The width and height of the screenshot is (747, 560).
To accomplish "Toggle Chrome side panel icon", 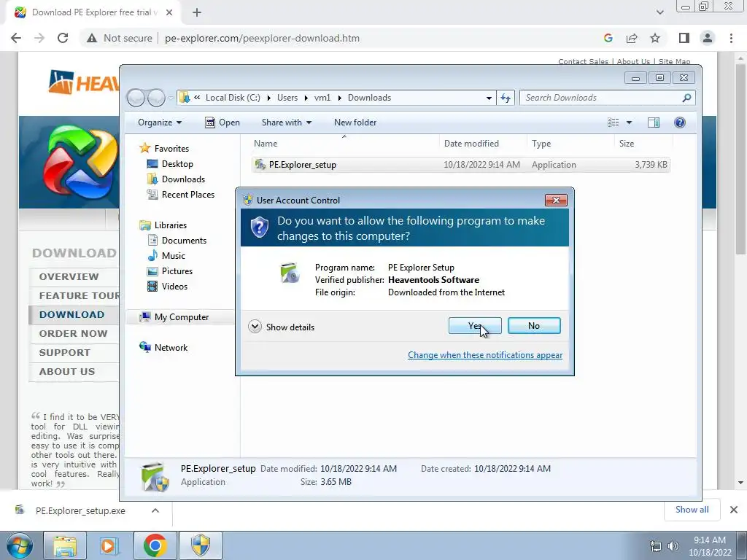I will [684, 38].
